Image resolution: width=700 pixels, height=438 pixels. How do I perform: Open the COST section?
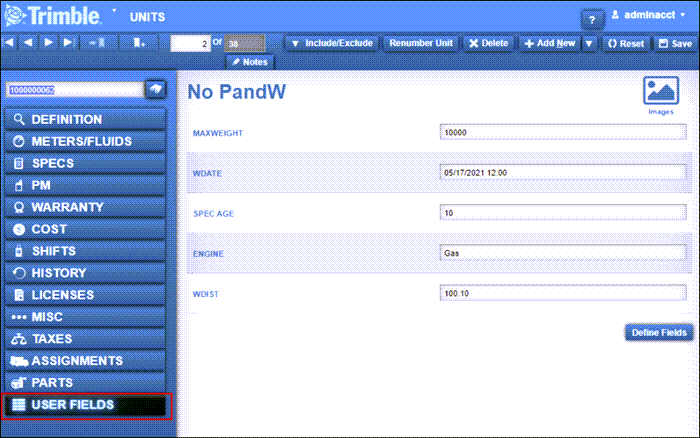click(85, 229)
